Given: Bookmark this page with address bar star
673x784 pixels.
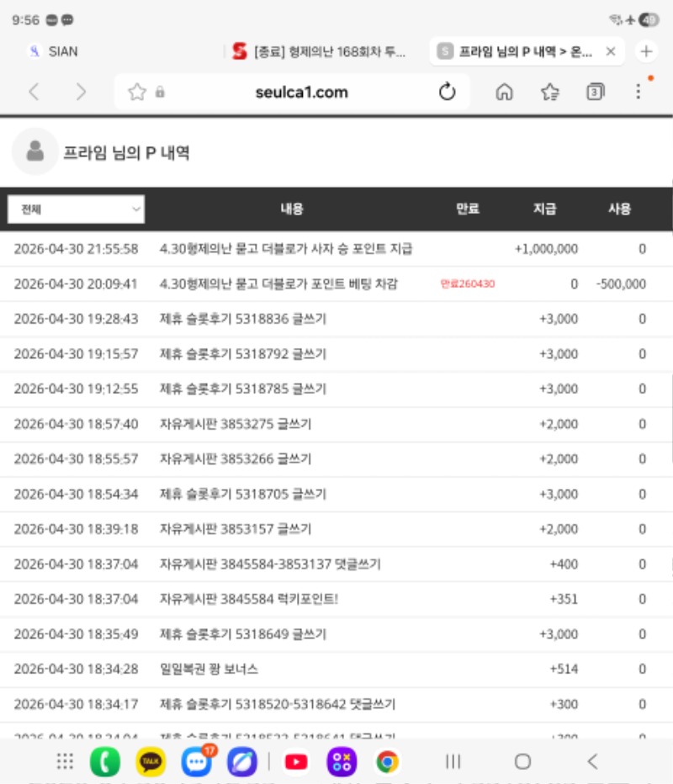Looking at the screenshot, I should (x=137, y=93).
